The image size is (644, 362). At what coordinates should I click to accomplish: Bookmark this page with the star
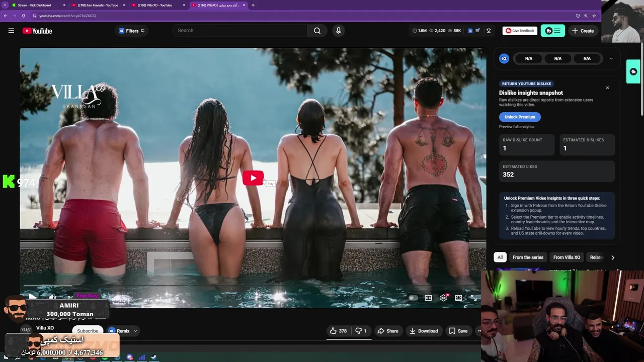(594, 16)
